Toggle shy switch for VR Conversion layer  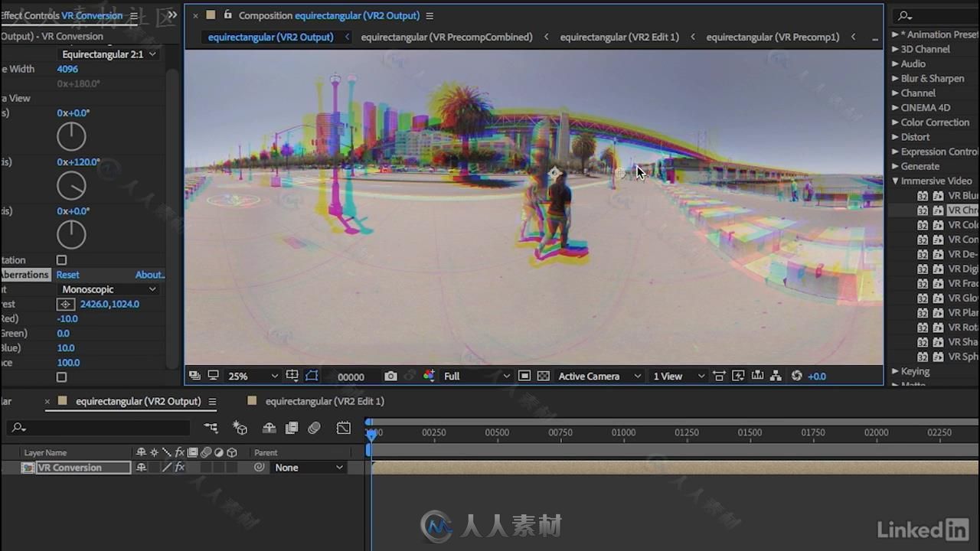point(141,468)
